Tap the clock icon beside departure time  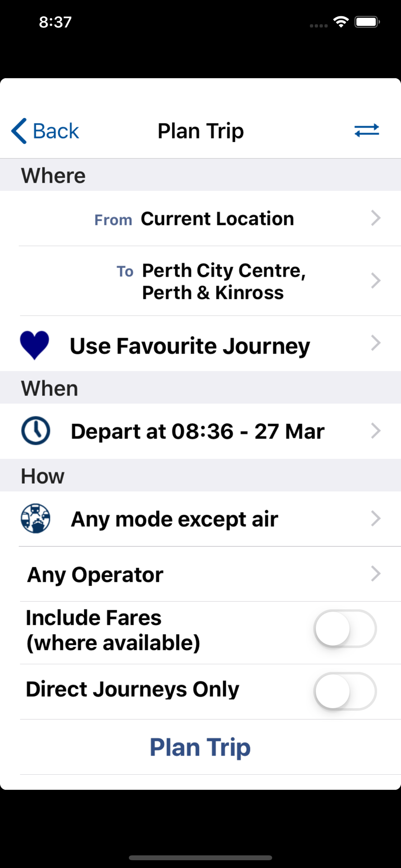pos(36,431)
